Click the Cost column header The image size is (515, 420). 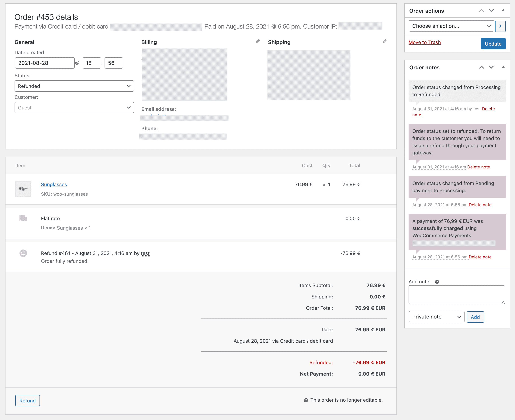(307, 165)
